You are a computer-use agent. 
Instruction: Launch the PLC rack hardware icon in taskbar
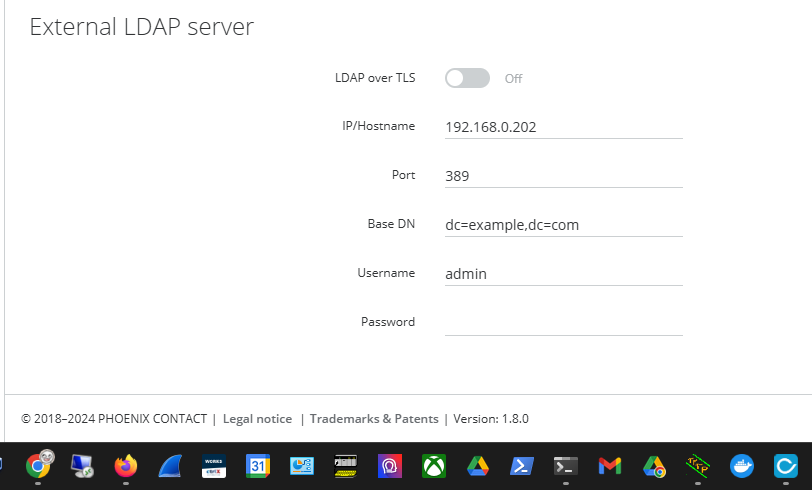(x=346, y=466)
